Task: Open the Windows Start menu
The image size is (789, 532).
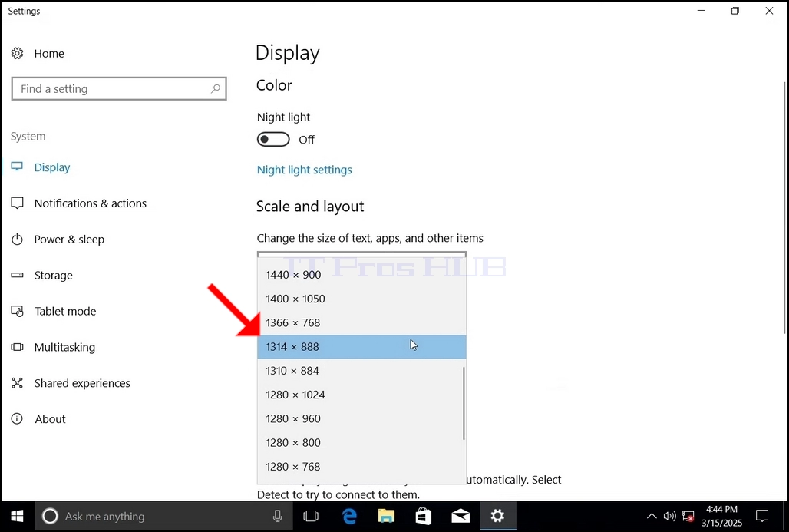Action: point(17,517)
